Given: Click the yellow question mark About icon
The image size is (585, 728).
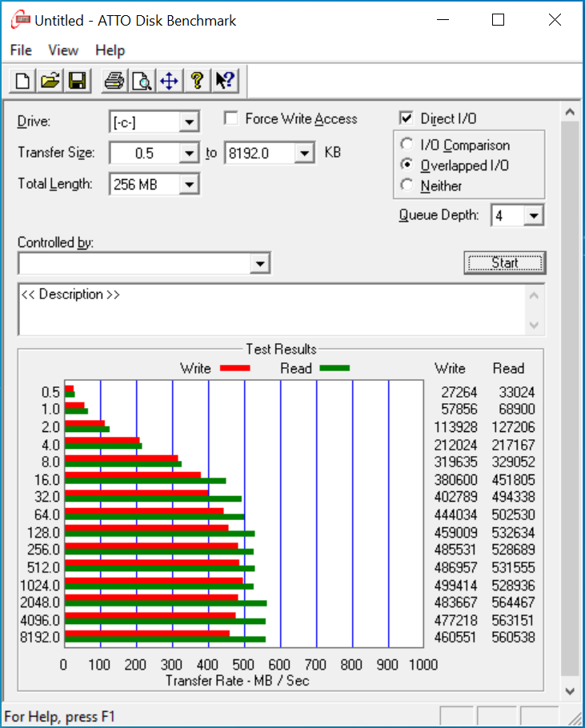Looking at the screenshot, I should [197, 82].
